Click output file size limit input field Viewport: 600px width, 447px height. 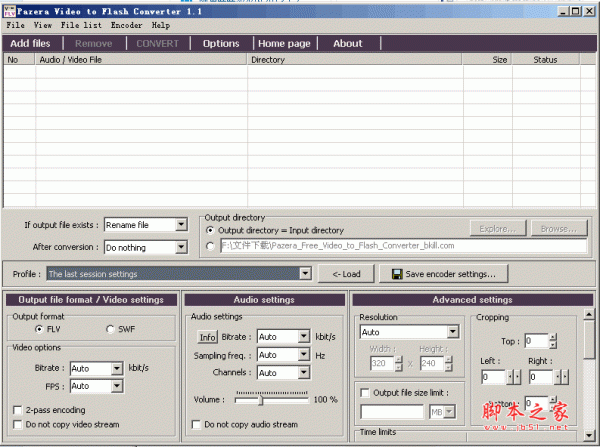[x=392, y=412]
